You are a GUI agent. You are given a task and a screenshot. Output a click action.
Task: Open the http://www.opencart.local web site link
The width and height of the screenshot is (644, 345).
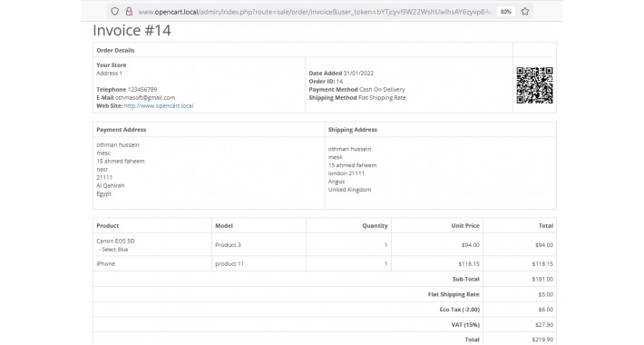click(159, 105)
